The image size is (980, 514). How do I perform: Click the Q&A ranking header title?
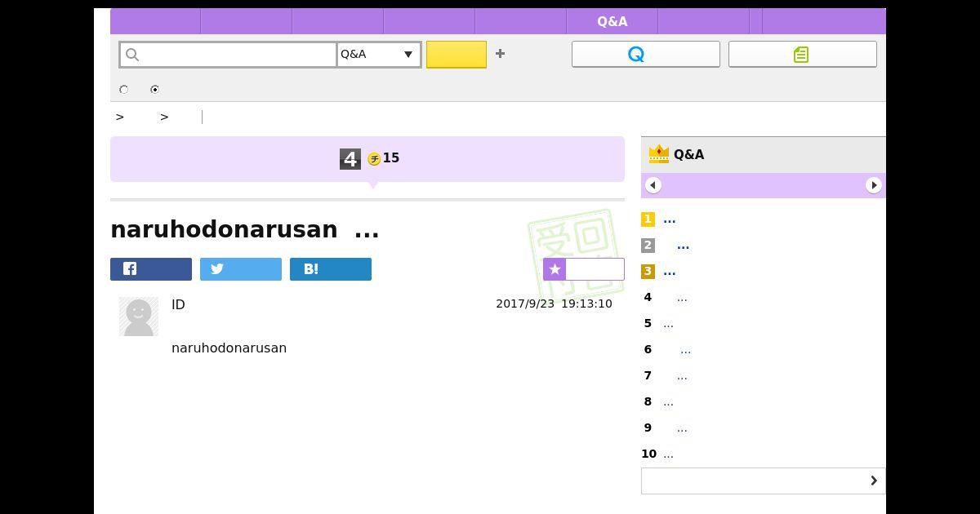pyautogui.click(x=688, y=154)
